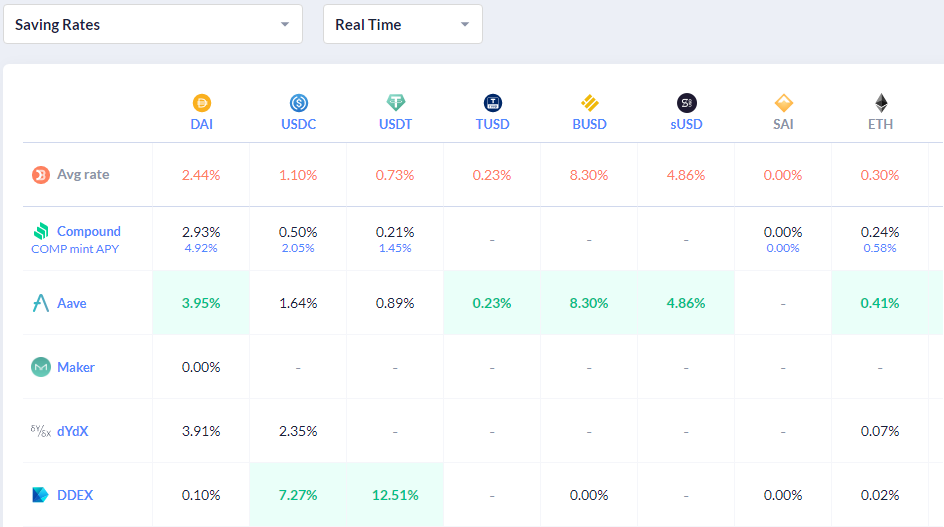Click Compound USDT rate 0.21%
Image resolution: width=944 pixels, height=527 pixels.
(x=395, y=232)
